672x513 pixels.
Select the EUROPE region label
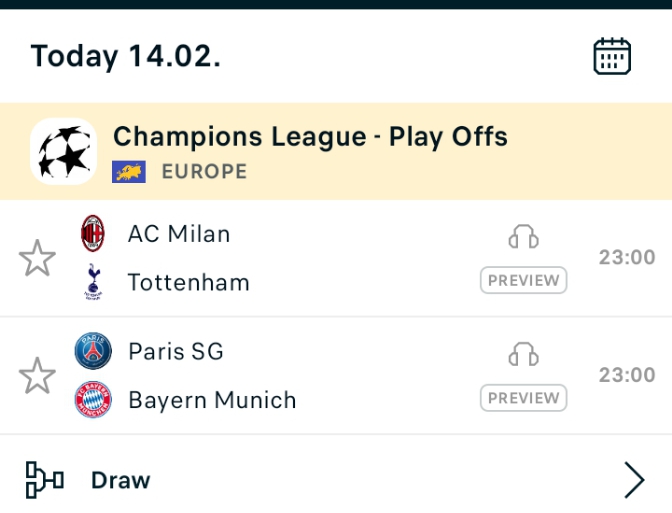coord(204,171)
